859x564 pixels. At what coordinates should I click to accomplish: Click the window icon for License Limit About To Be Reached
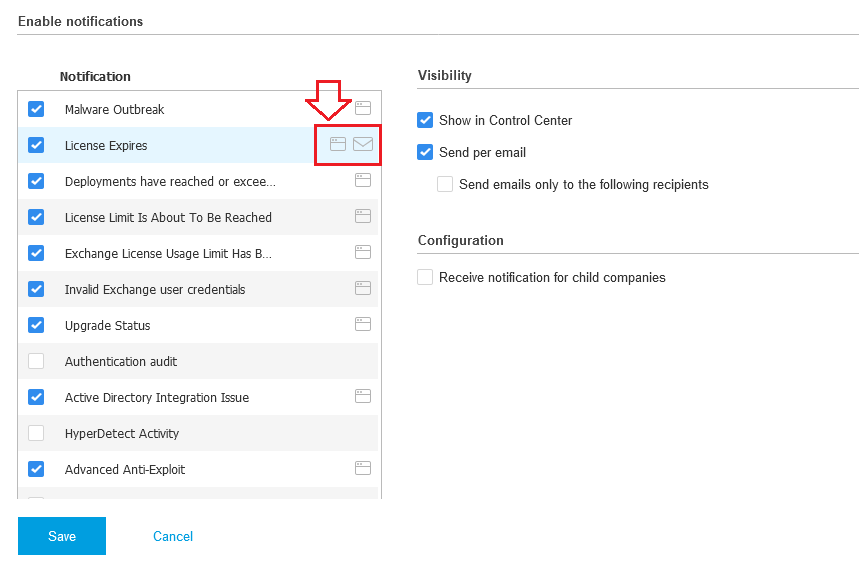coord(363,216)
